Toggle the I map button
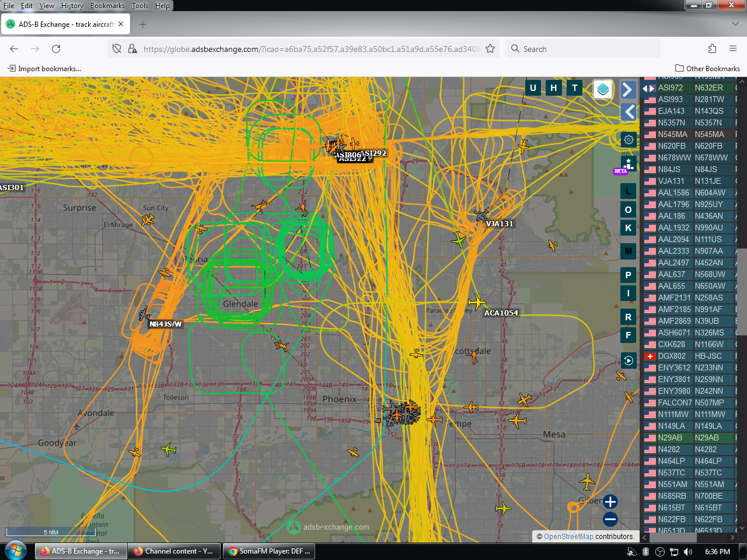The height and width of the screenshot is (560, 747). (628, 293)
